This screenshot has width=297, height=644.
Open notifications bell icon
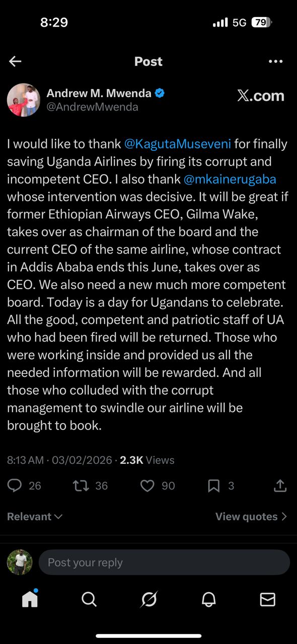click(x=209, y=599)
